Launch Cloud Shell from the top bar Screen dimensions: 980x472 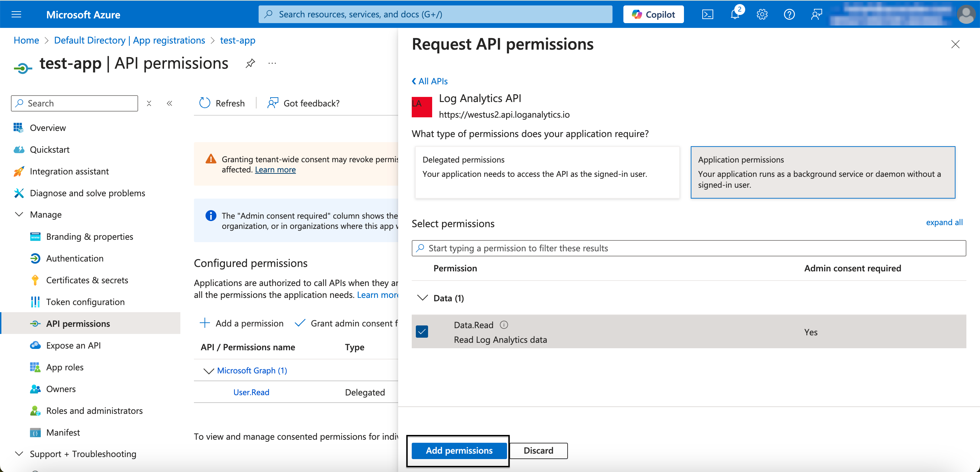coord(707,15)
